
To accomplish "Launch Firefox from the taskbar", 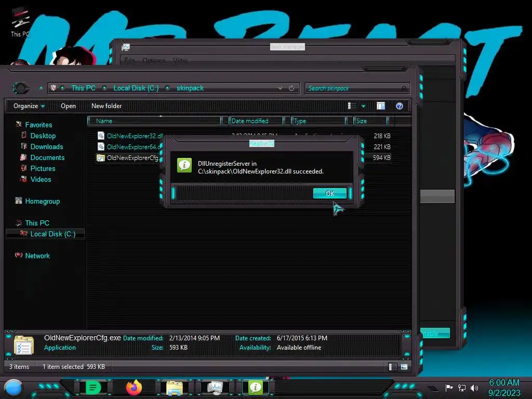I will coord(134,388).
